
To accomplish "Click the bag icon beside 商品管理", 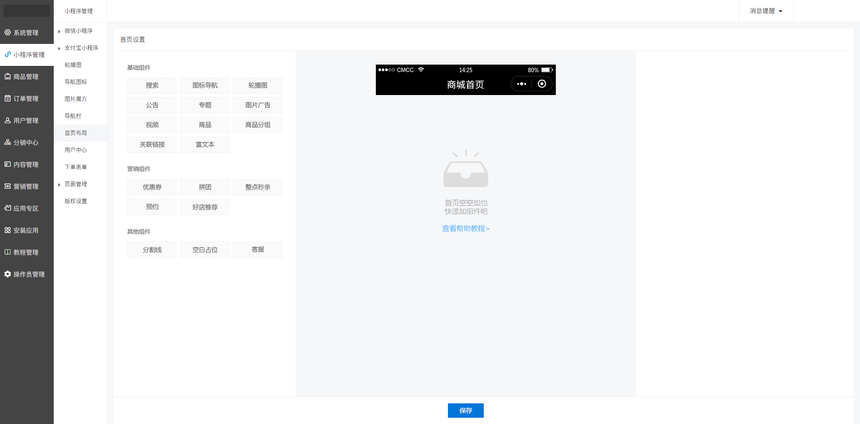I will (7, 77).
